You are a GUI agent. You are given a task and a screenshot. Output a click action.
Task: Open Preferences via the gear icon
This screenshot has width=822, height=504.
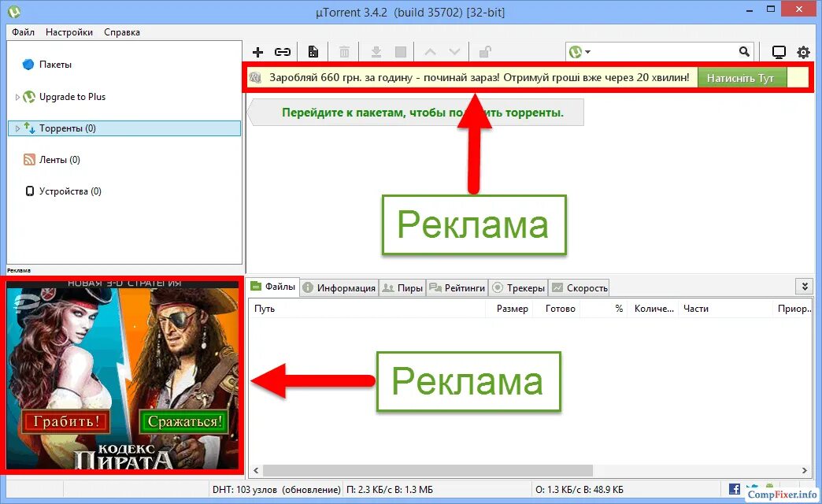(x=803, y=52)
